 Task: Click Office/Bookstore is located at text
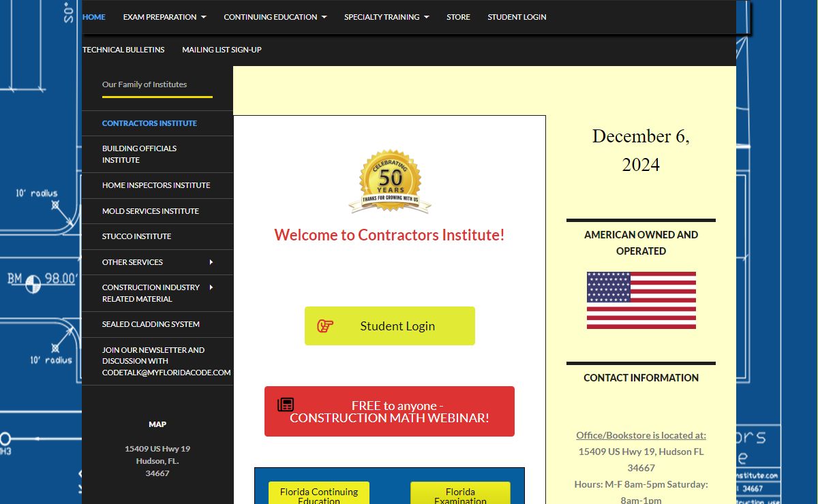[x=641, y=435]
